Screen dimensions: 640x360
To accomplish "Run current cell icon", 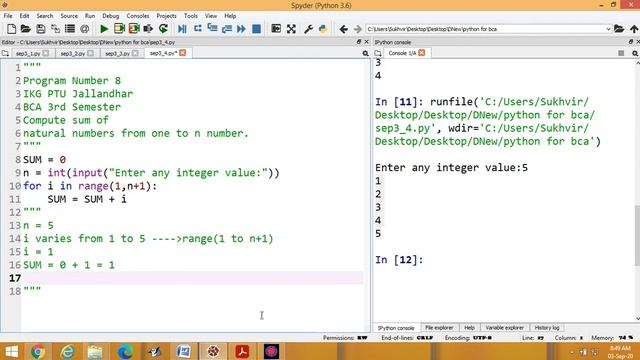I will [x=119, y=29].
